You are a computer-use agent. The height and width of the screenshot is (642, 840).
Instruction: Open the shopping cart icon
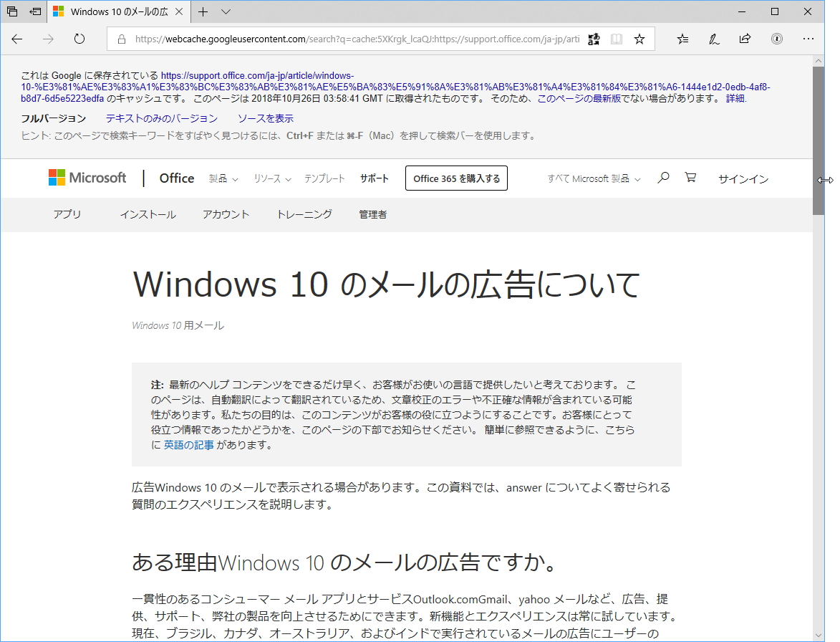690,178
